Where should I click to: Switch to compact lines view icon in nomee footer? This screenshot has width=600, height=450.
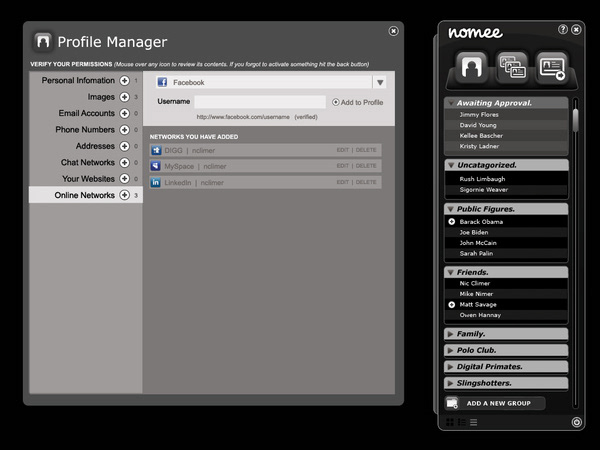coord(474,422)
